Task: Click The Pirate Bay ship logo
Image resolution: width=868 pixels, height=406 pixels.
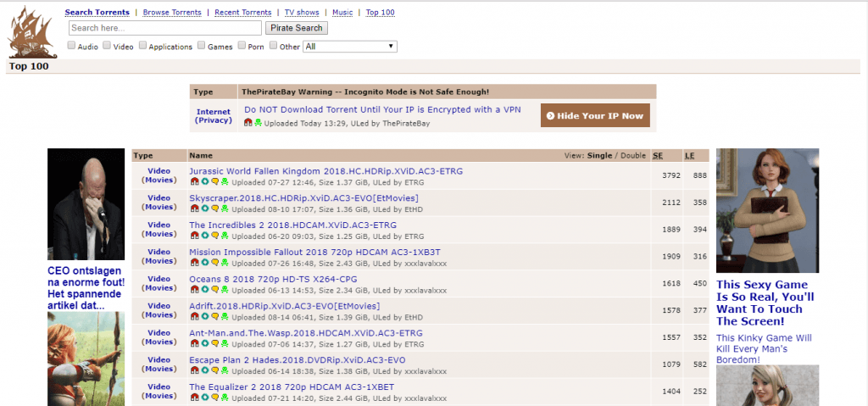Action: (x=32, y=32)
